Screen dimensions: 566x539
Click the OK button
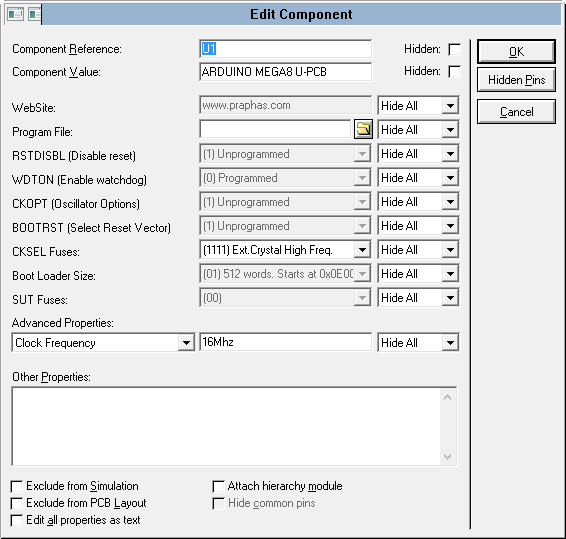(x=516, y=52)
